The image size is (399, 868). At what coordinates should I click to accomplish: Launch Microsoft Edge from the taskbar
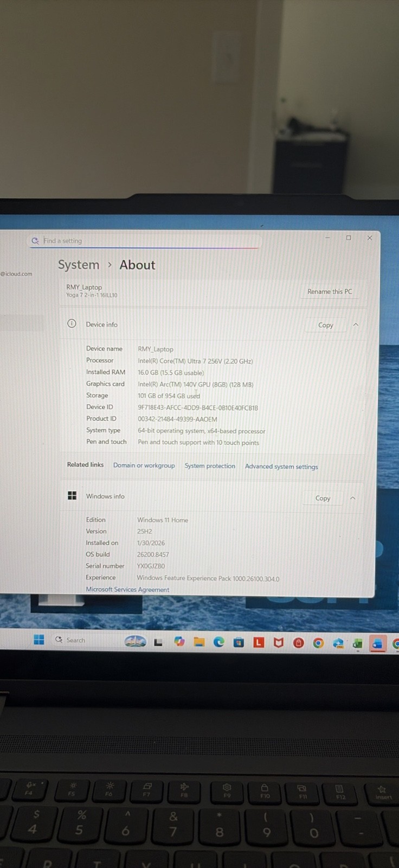[219, 642]
